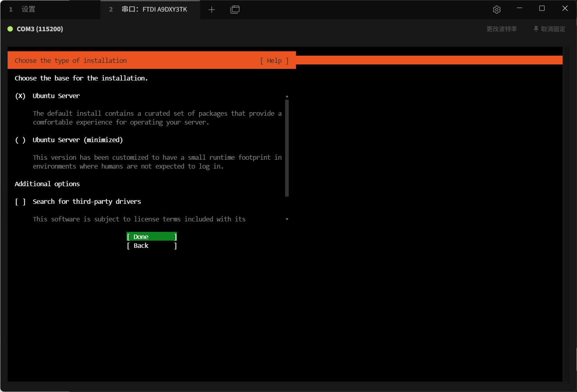This screenshot has height=392, width=577.
Task: Select Ubuntu Server (minimized) radio option
Action: click(x=20, y=140)
